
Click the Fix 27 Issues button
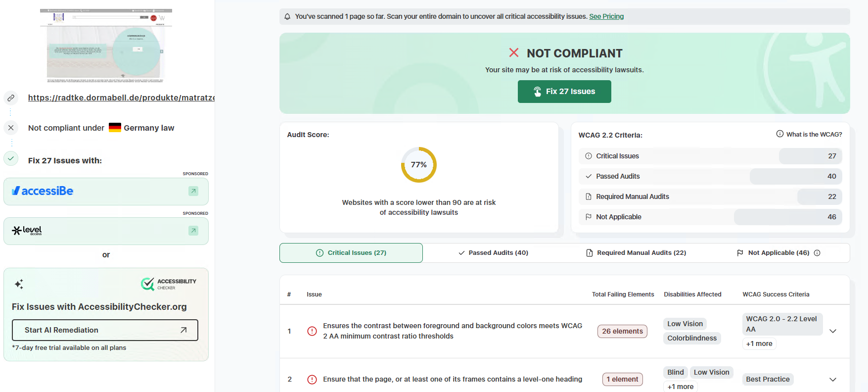564,92
